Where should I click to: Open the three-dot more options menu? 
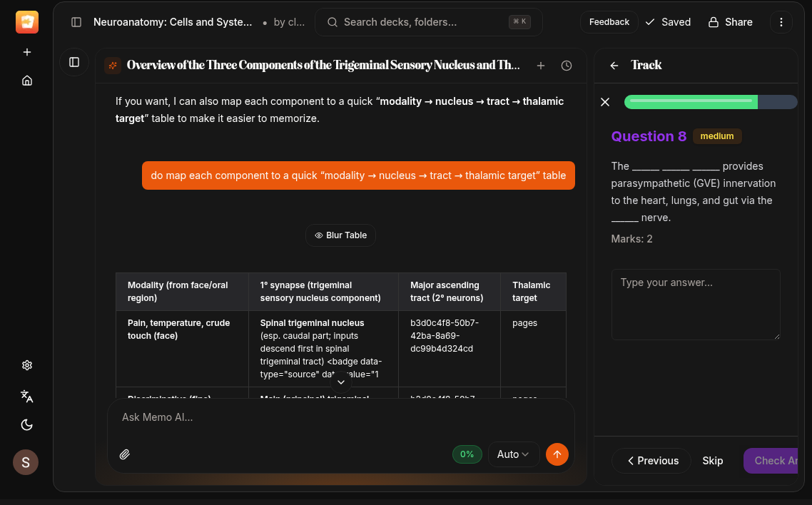click(781, 22)
